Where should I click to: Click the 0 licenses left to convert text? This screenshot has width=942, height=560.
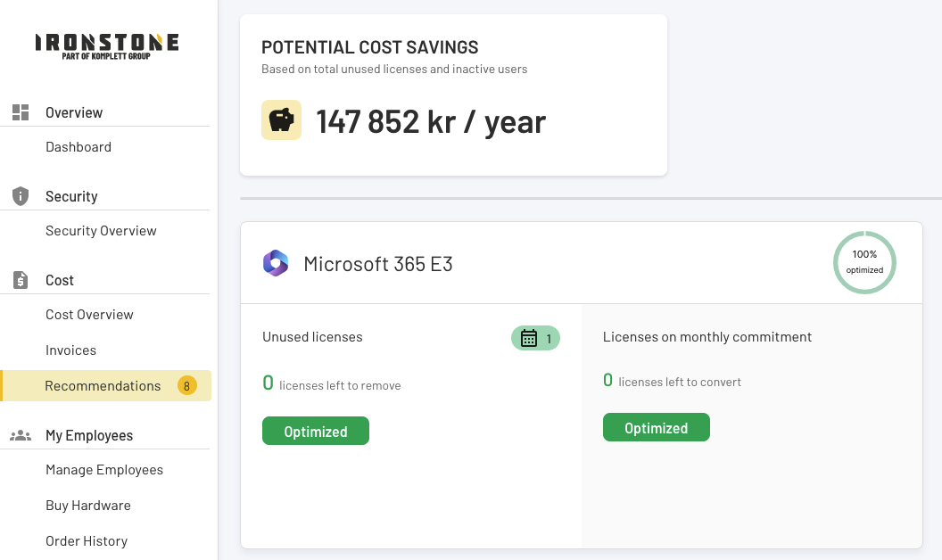point(672,381)
